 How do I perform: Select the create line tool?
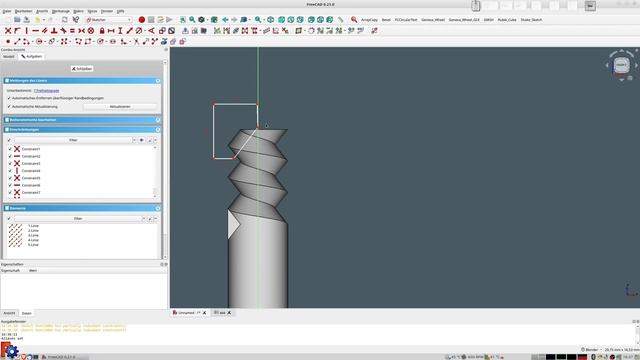click(x=17, y=42)
